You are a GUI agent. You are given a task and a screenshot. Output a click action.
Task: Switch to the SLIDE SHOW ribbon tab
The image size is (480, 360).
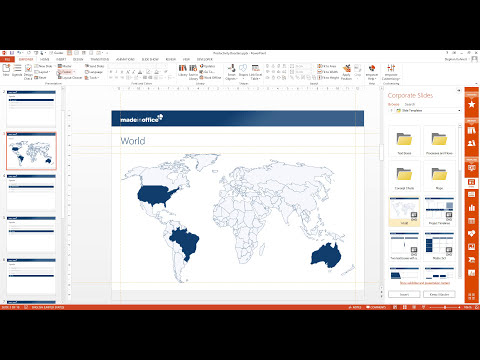(150, 59)
